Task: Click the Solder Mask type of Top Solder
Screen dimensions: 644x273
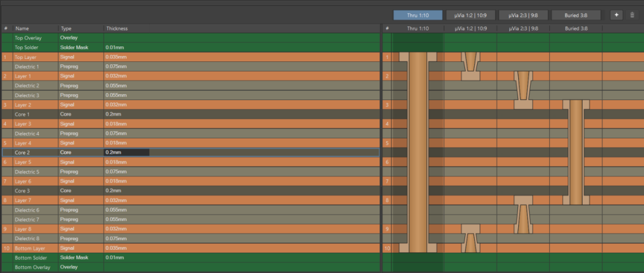Action: [75, 47]
